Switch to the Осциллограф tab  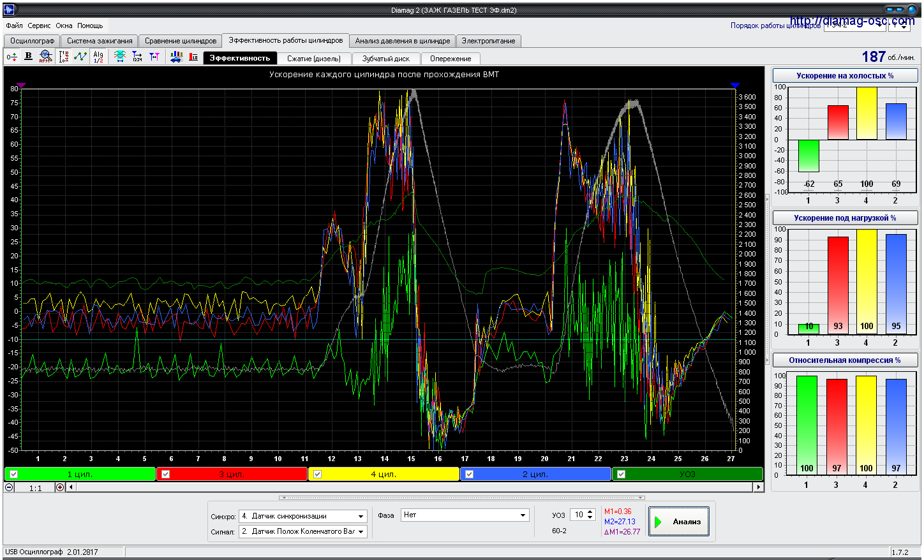[32, 41]
